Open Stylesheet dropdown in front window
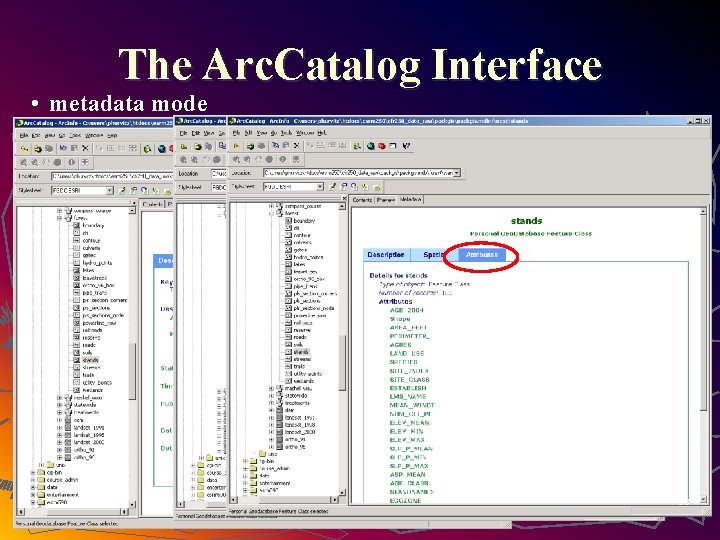 click(320, 187)
